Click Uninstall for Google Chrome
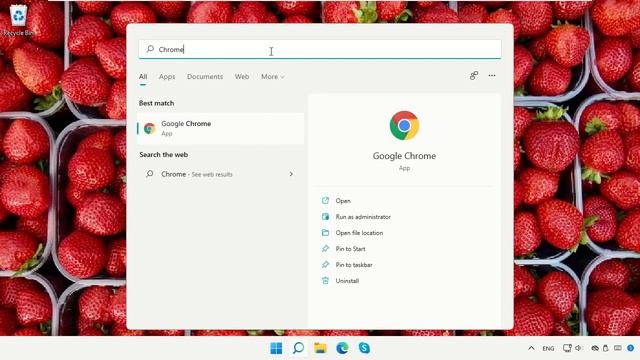Screen dimensions: 640x360 point(347,281)
